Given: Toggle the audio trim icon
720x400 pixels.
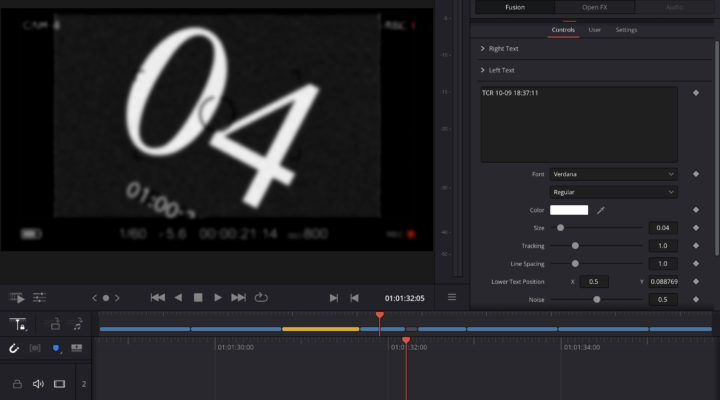Looking at the screenshot, I should click(x=35, y=348).
